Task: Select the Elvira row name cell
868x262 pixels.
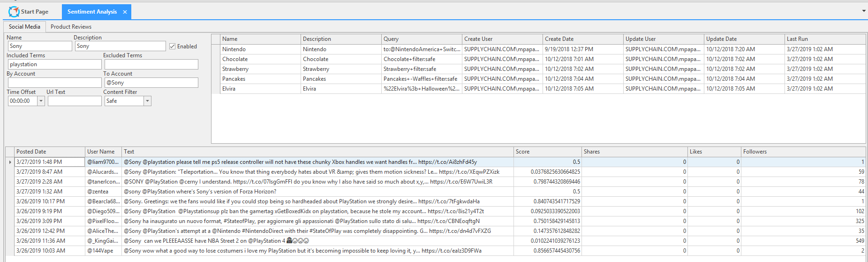Action: pos(260,89)
